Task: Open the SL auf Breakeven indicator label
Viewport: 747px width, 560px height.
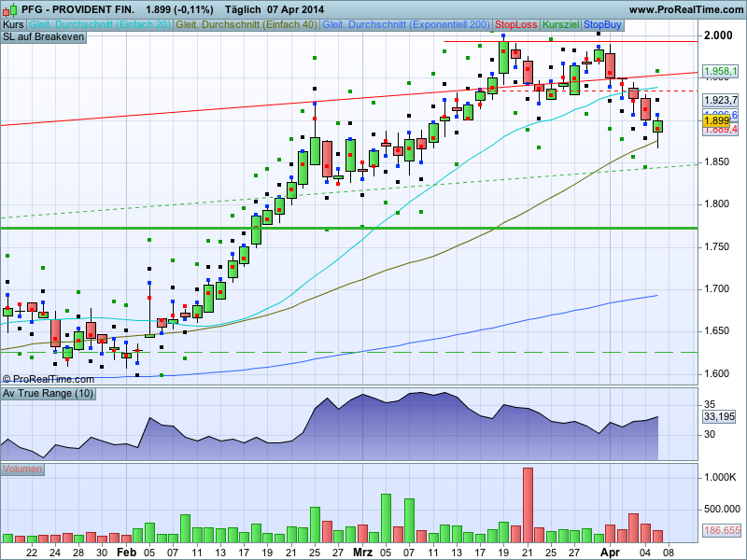Action: pyautogui.click(x=44, y=36)
